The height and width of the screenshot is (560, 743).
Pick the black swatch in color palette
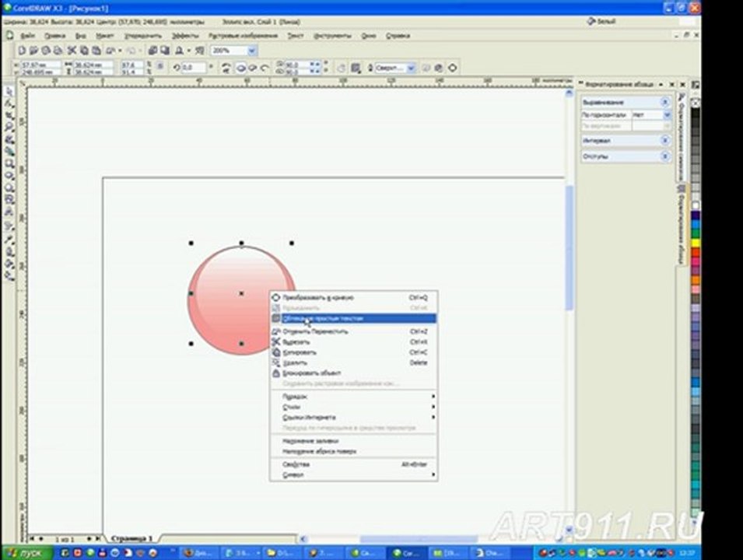[x=695, y=114]
